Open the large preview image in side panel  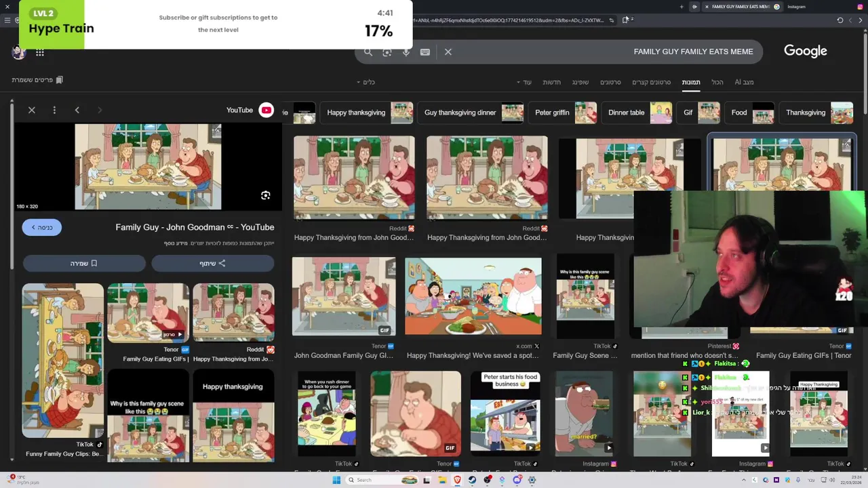pos(148,166)
